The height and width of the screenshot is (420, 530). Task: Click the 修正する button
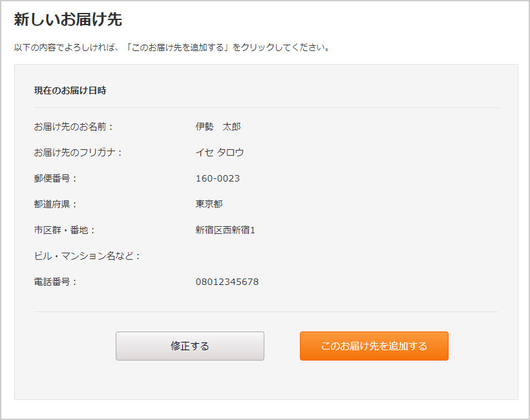(x=189, y=346)
